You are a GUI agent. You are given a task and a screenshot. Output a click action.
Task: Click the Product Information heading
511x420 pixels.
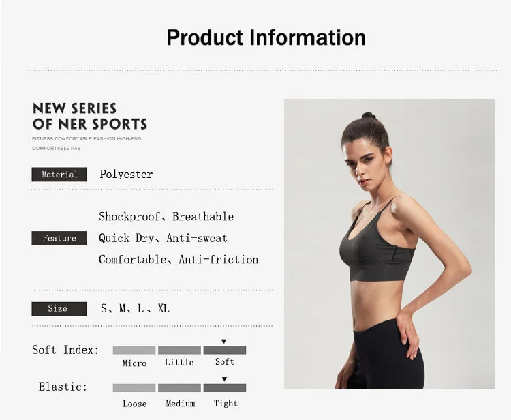coord(266,37)
